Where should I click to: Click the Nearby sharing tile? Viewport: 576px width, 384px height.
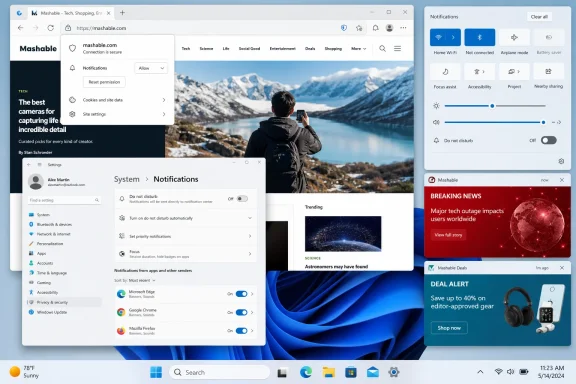[548, 72]
